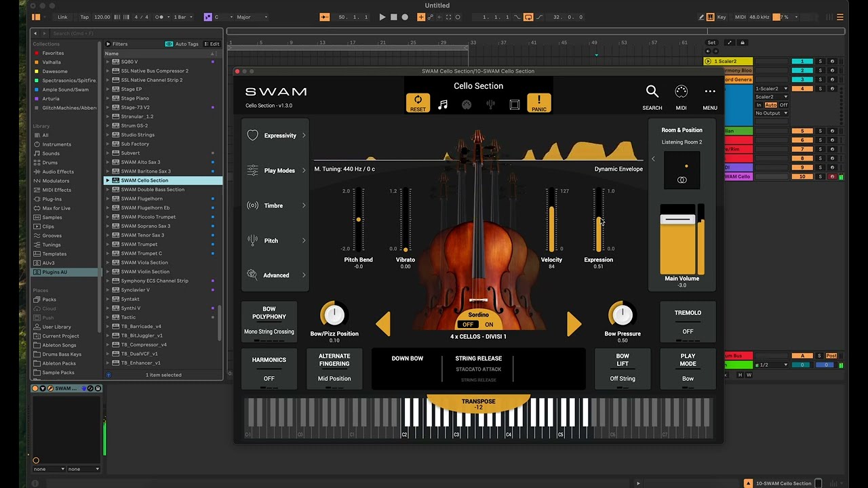Click the browser Edit button

[x=212, y=44]
